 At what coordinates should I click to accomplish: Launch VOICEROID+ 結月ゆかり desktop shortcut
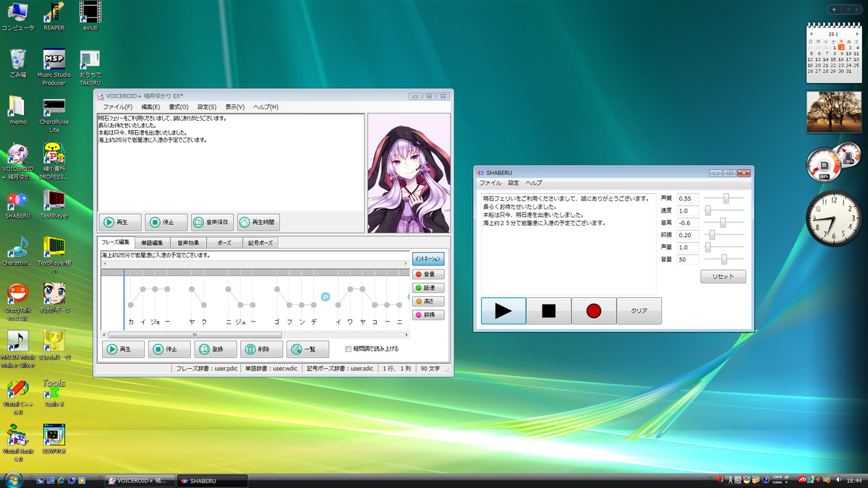(x=18, y=160)
